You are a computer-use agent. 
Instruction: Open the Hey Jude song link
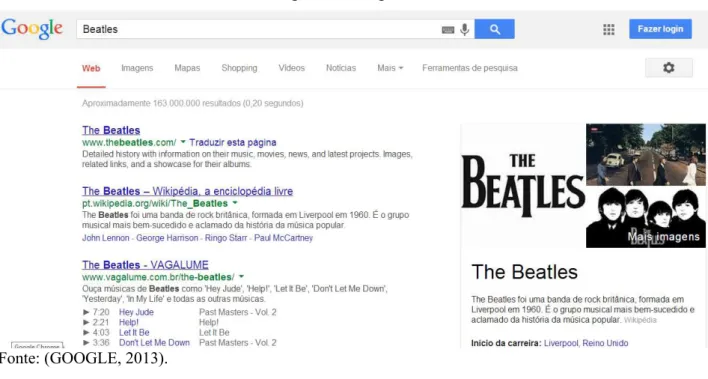coord(136,312)
